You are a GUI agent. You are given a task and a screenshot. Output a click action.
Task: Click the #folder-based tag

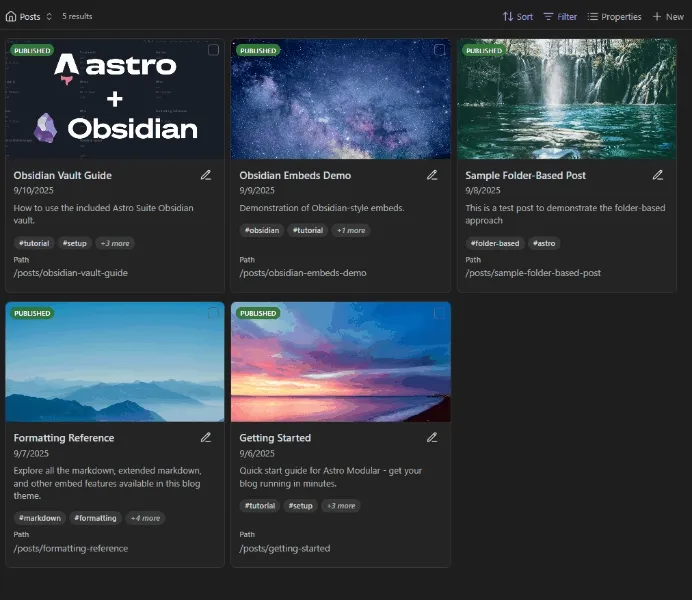494,243
